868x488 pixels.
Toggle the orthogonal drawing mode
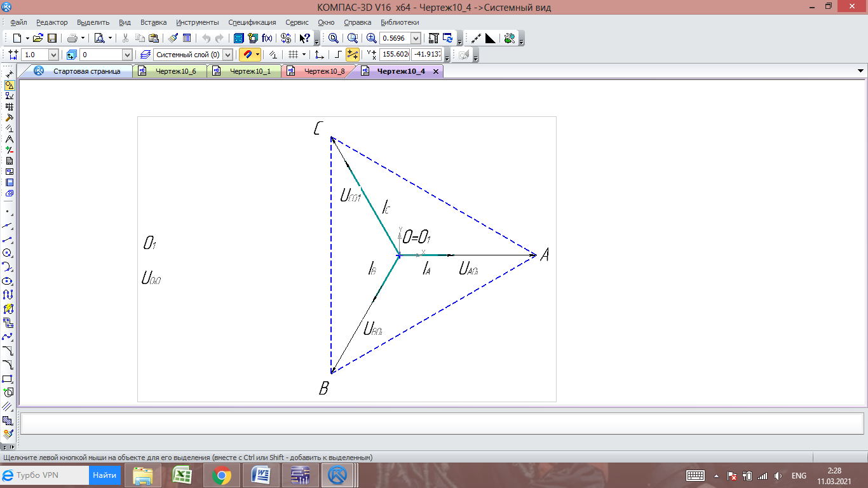pyautogui.click(x=338, y=55)
